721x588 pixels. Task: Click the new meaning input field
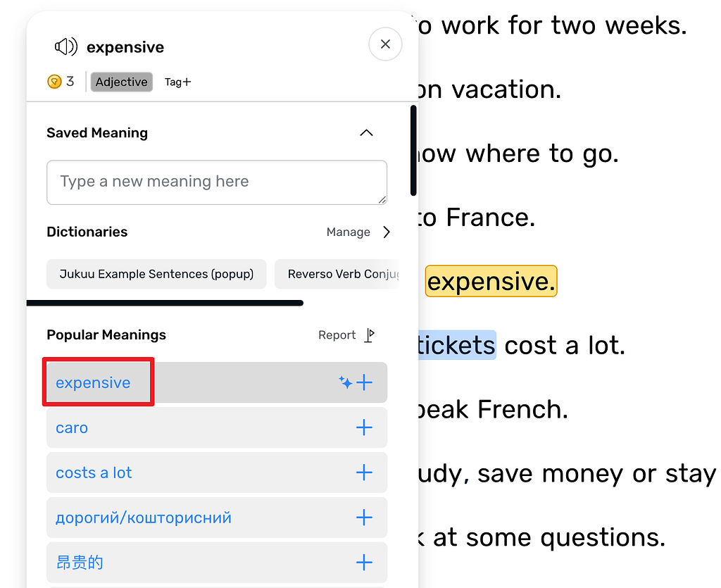click(x=217, y=182)
